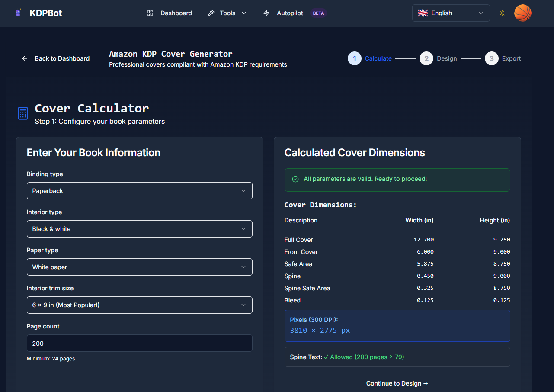Click the Cover Calculator icon
The height and width of the screenshot is (392, 554).
click(23, 113)
